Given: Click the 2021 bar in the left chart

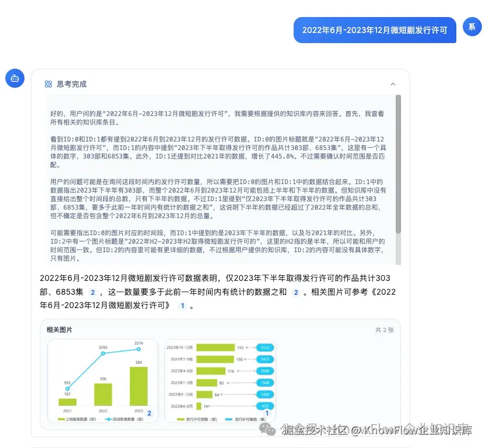Looking at the screenshot, I should click(x=69, y=400).
